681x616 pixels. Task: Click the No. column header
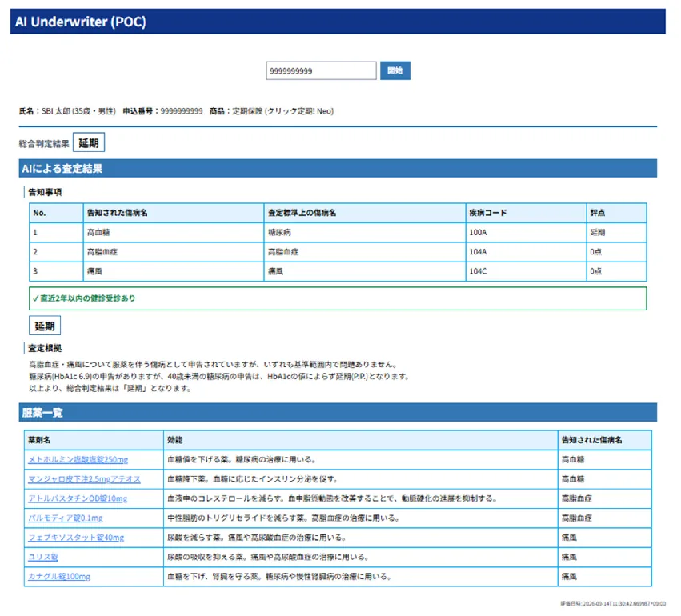[56, 213]
